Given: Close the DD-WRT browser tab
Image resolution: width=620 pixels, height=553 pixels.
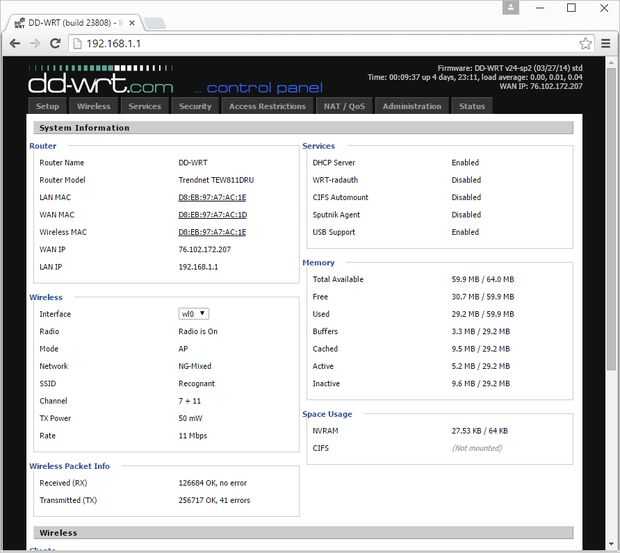Looking at the screenshot, I should (x=132, y=23).
